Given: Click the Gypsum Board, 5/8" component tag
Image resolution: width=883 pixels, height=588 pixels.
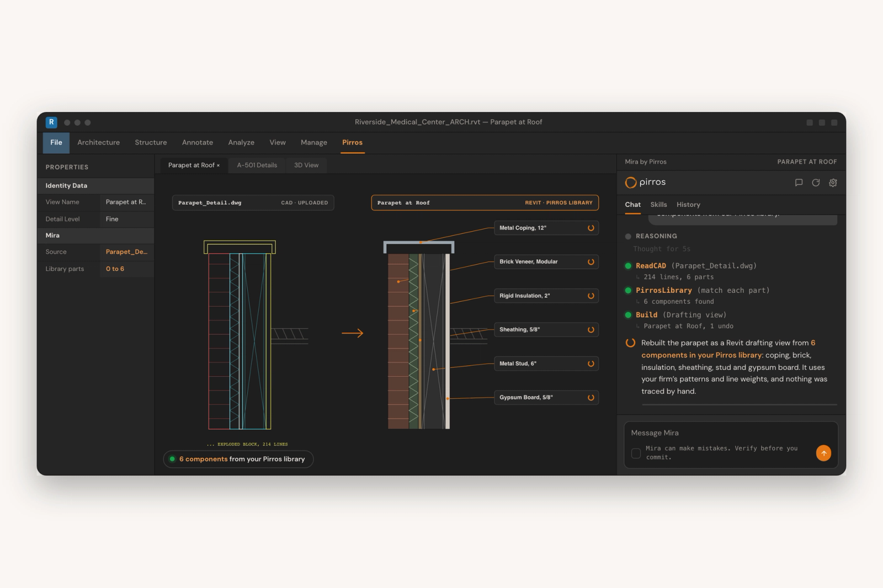Looking at the screenshot, I should tap(546, 398).
